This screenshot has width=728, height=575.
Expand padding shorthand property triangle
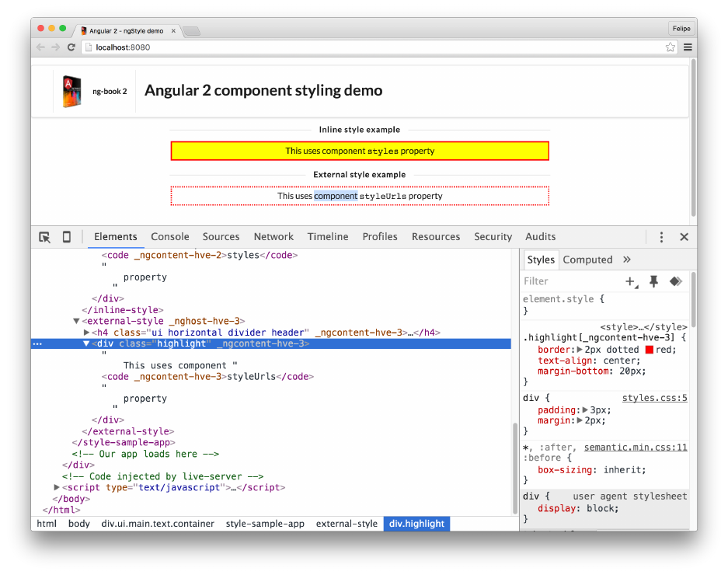click(585, 410)
